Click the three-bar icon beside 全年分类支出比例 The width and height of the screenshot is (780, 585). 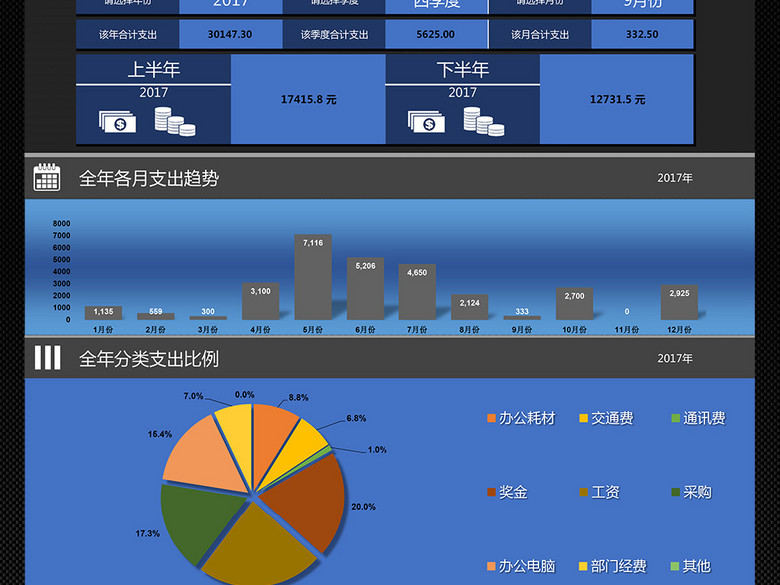pyautogui.click(x=47, y=357)
